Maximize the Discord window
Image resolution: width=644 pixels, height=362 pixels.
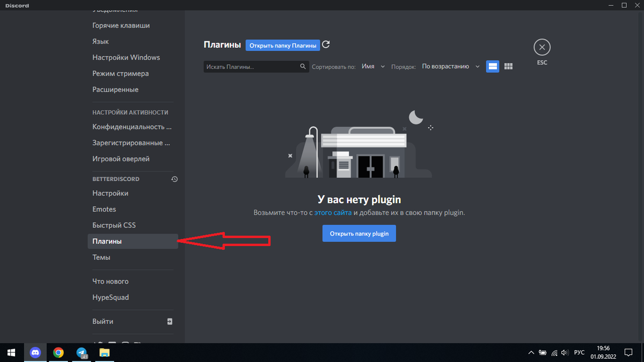[624, 5]
